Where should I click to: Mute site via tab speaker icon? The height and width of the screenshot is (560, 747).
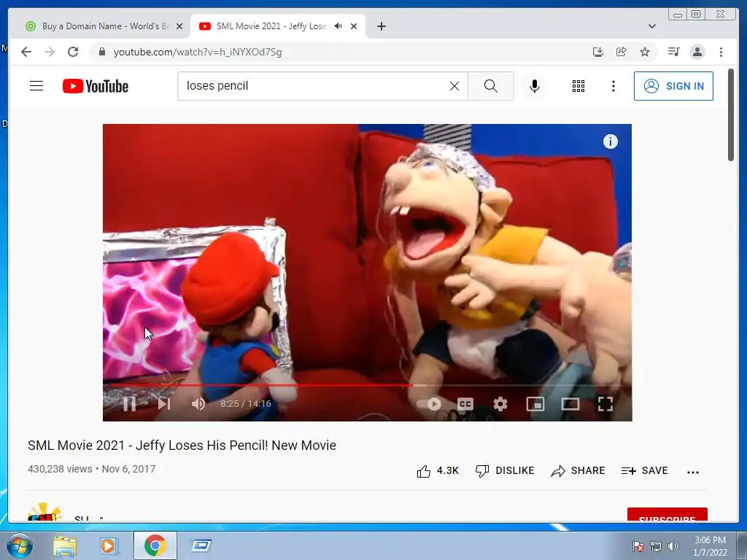(x=338, y=26)
